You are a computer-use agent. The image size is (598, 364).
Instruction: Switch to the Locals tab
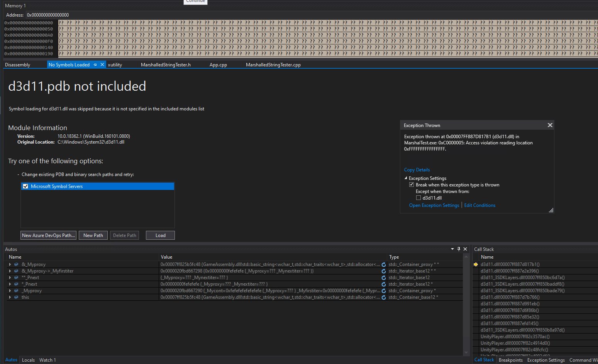pos(28,360)
